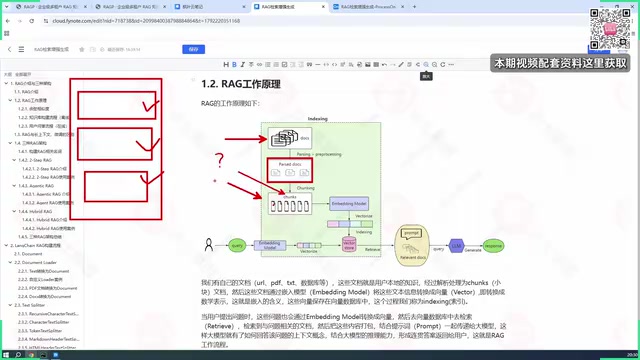Collapse outline node 1.4.4. Hybrid RAG

pyautogui.click(x=14, y=211)
